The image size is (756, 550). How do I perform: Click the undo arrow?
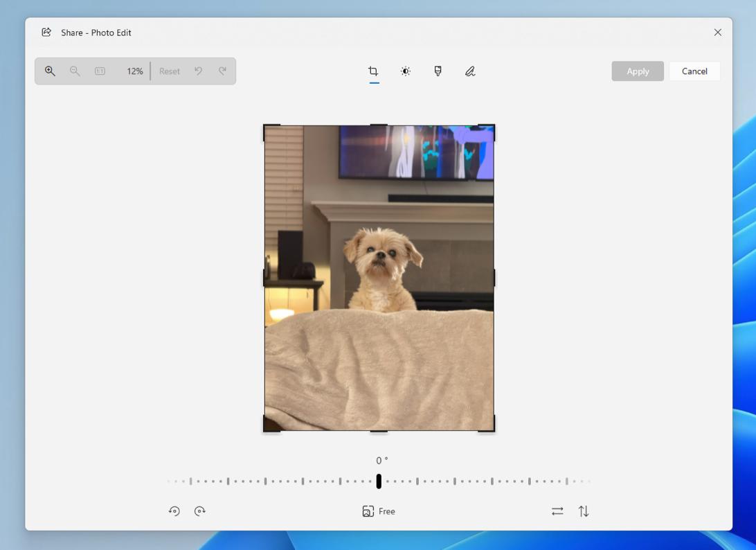[x=198, y=71]
